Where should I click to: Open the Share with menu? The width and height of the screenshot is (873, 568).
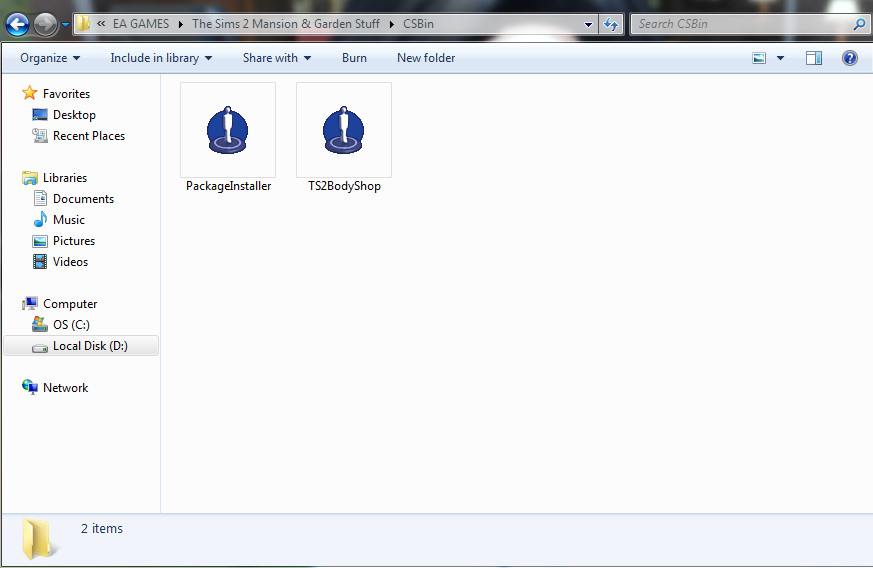tap(277, 58)
